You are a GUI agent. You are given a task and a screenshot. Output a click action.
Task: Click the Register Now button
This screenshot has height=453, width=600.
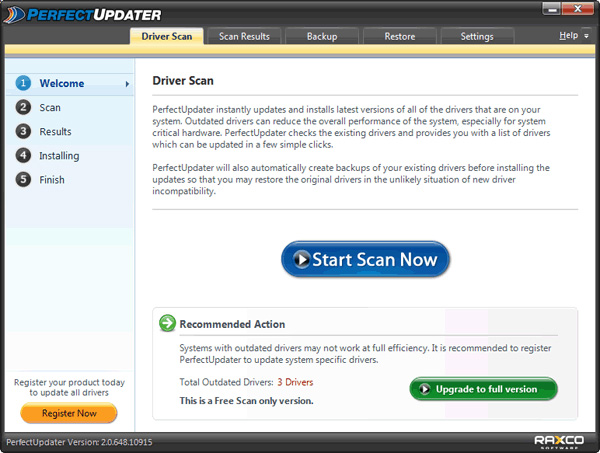tap(69, 413)
